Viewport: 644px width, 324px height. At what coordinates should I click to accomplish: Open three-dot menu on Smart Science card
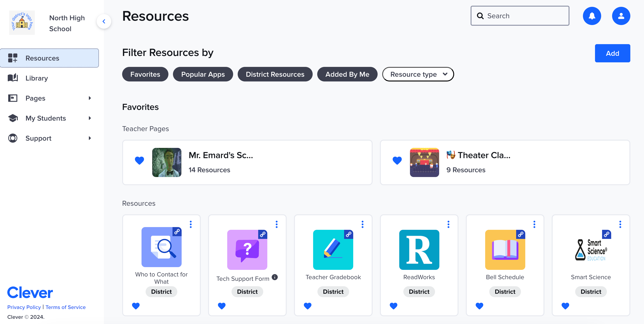tap(620, 224)
